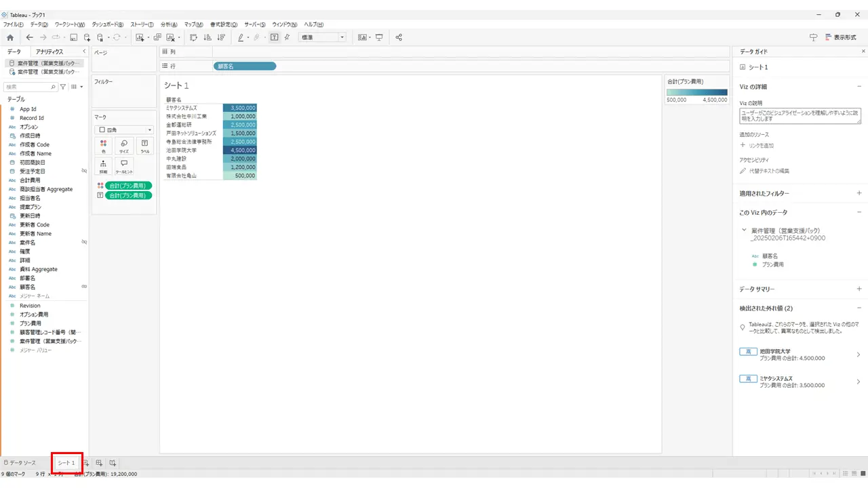
Task: Click the Save workbook icon
Action: [74, 37]
